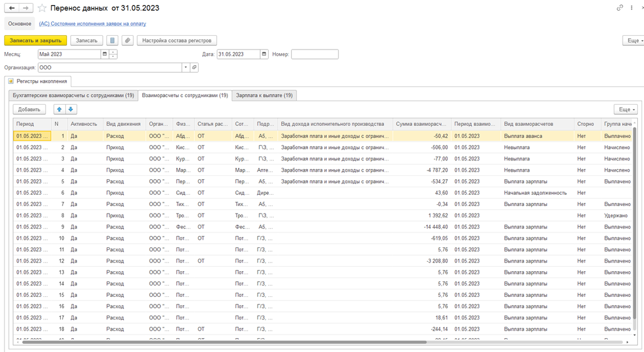Click the vertical scrollbar of the table

tap(635, 222)
